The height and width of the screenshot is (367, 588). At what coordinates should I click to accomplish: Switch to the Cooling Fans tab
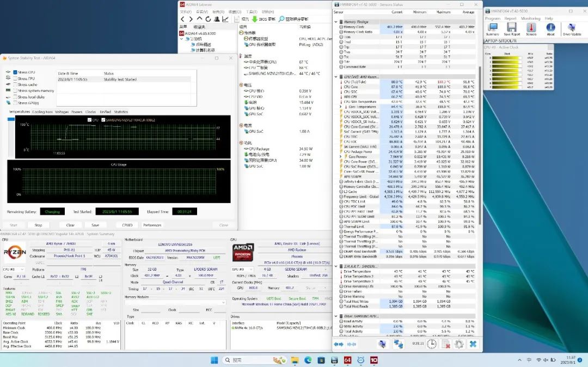pyautogui.click(x=42, y=112)
